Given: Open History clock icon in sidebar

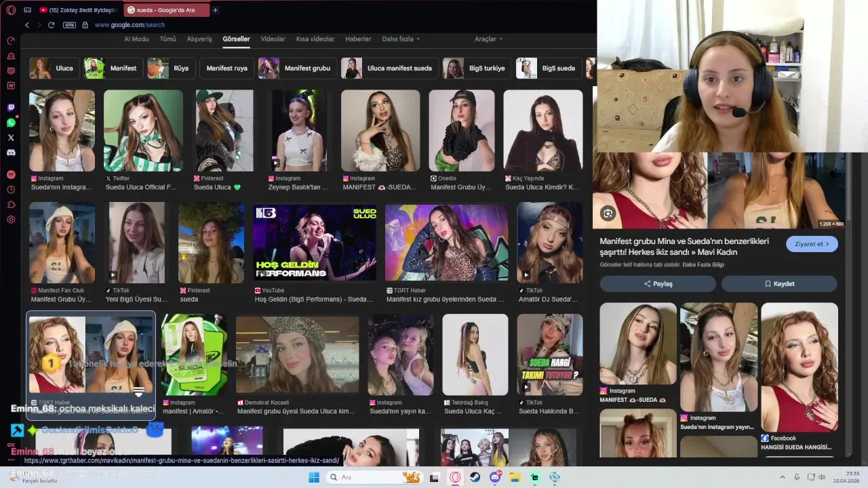Looking at the screenshot, I should (11, 190).
